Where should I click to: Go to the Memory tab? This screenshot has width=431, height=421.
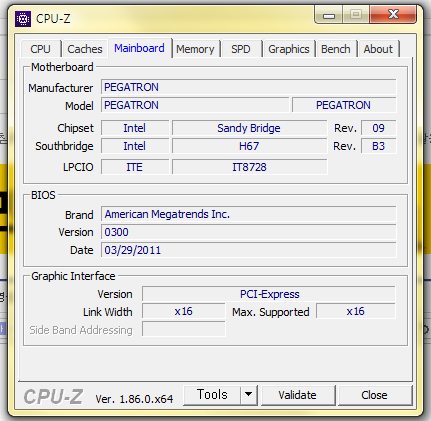(x=195, y=49)
